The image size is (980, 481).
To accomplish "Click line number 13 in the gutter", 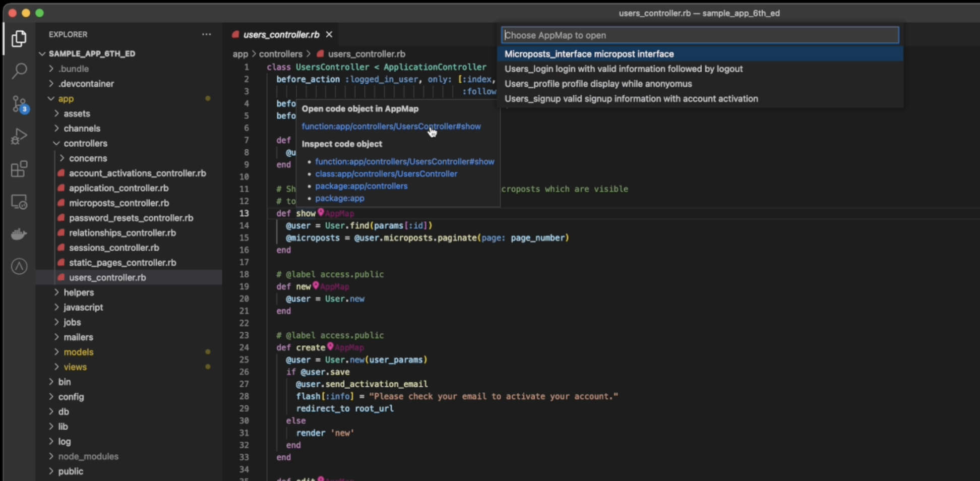I will click(x=244, y=213).
